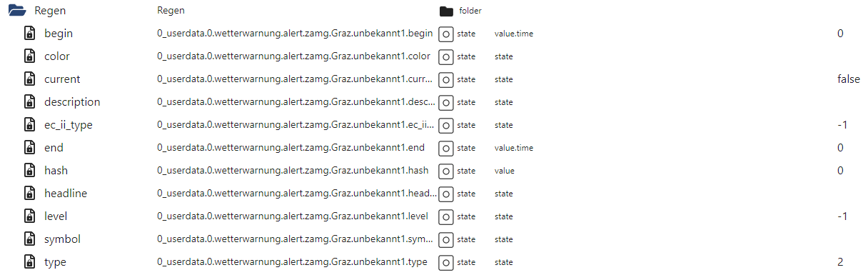The height and width of the screenshot is (275, 868).
Task: Select the ec_ii_type tree entry
Action: pos(69,125)
